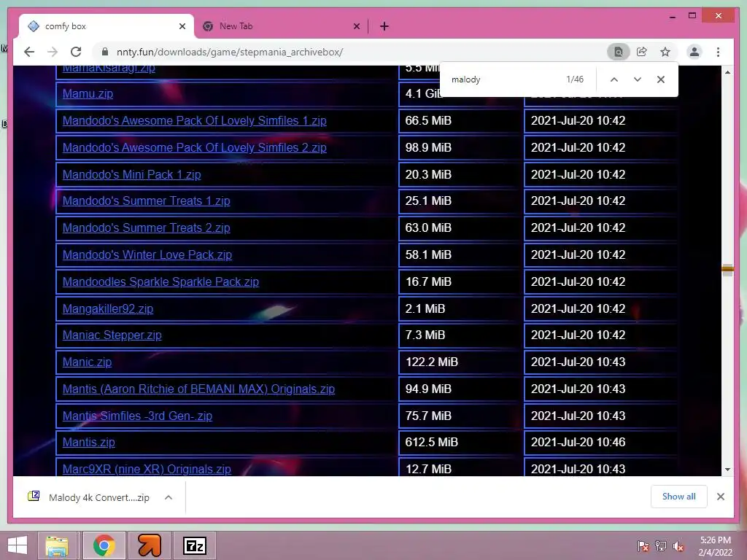The width and height of the screenshot is (747, 560).
Task: Open Marc9XR (nine XR) Originals.zip link
Action: [147, 469]
